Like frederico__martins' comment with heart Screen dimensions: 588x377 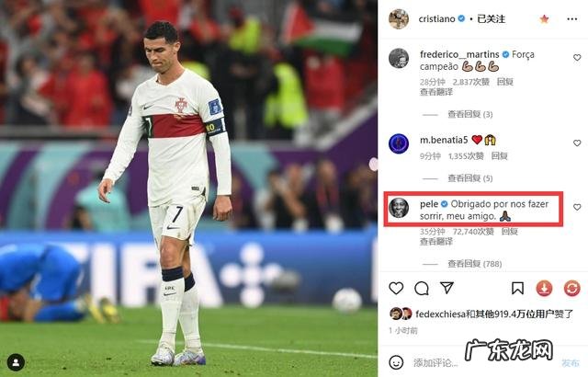pyautogui.click(x=577, y=57)
